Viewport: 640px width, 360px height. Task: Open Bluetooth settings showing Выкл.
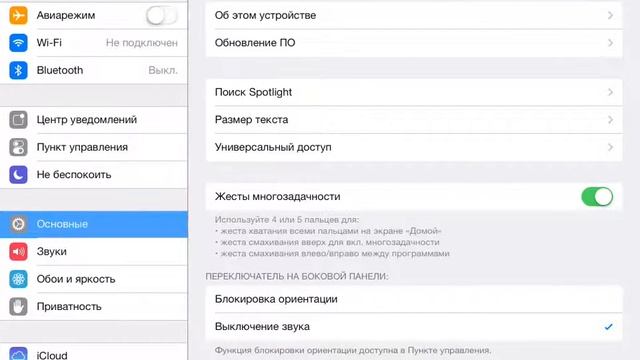point(94,70)
